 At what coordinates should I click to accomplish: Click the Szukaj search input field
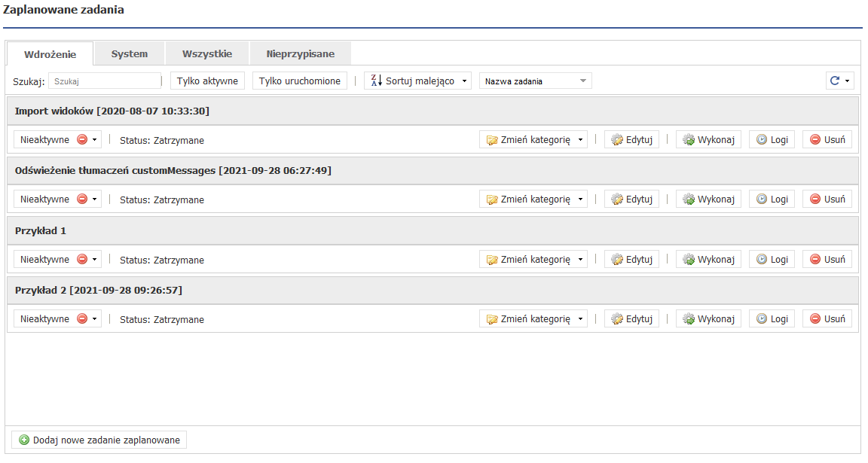tap(105, 81)
